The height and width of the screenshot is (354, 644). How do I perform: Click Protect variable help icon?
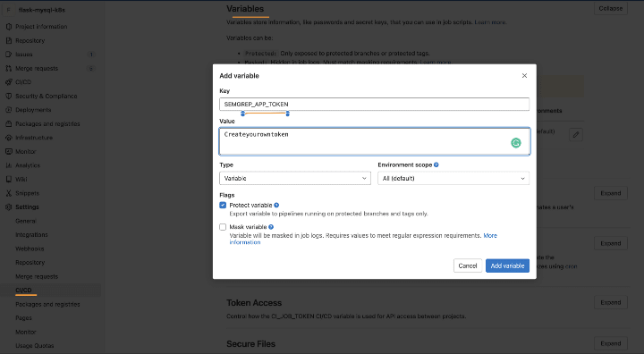tap(276, 205)
